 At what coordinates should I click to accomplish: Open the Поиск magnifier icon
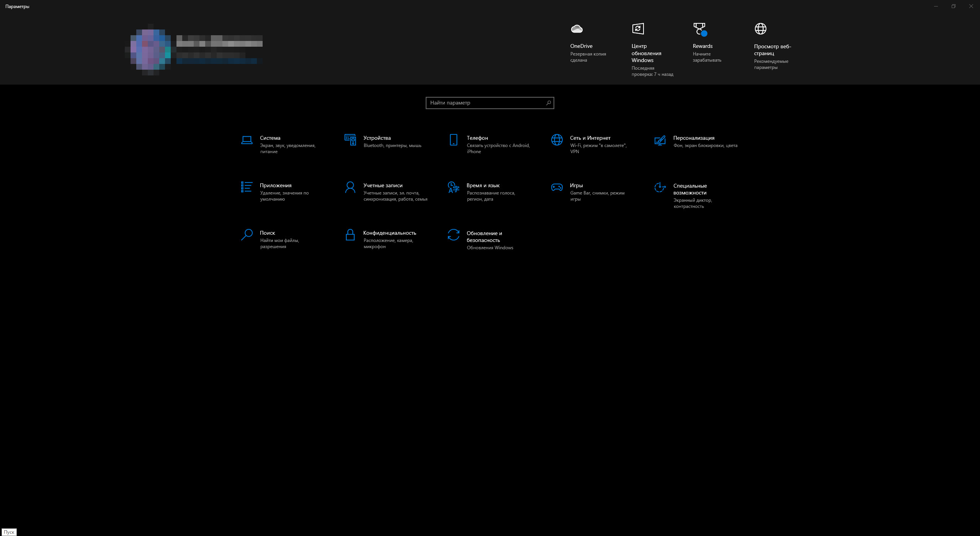247,235
